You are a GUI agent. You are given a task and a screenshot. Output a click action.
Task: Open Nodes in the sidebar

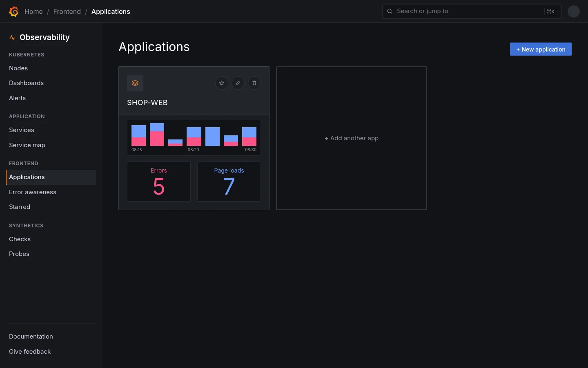(x=51, y=68)
